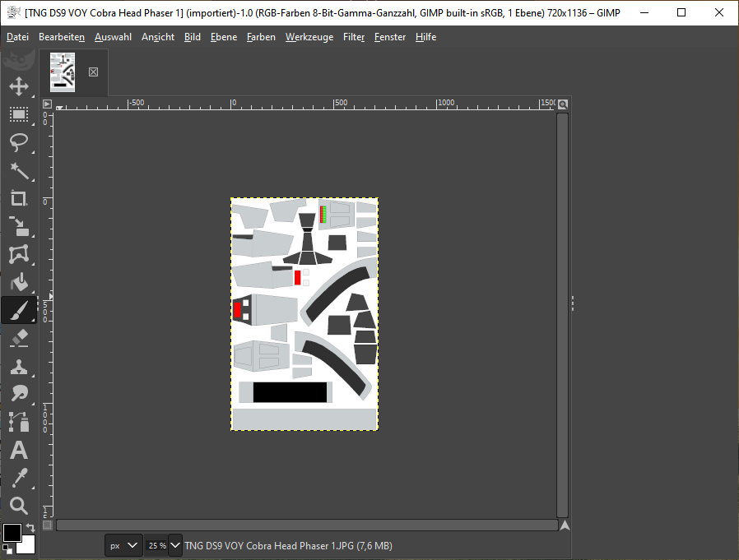Swap foreground and background colors
The height and width of the screenshot is (560, 739).
[30, 527]
